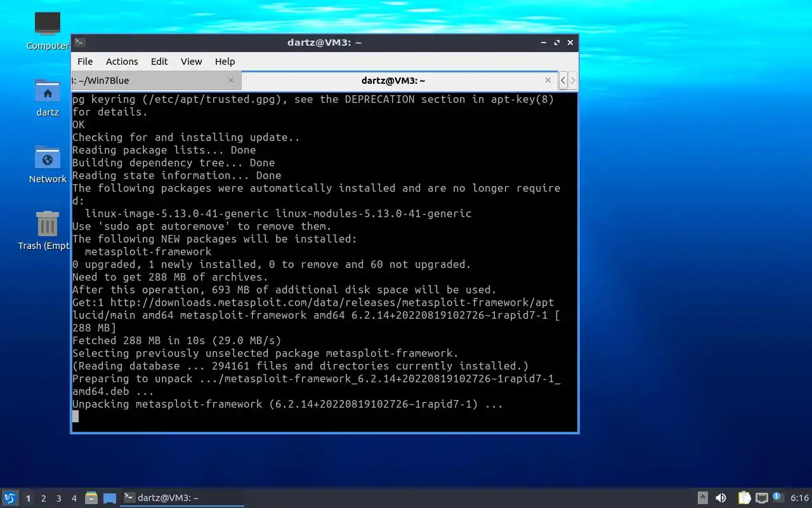This screenshot has width=812, height=508.
Task: Click the tab bar left arrow
Action: [x=563, y=81]
